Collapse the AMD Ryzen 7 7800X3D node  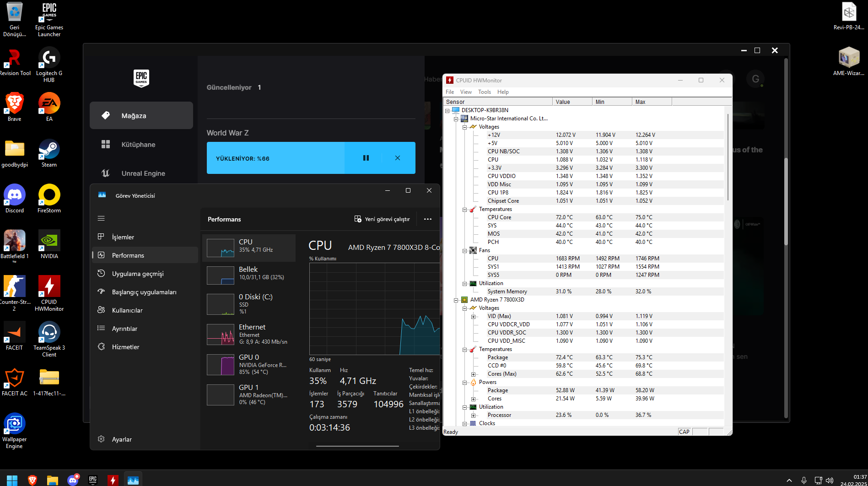point(456,300)
